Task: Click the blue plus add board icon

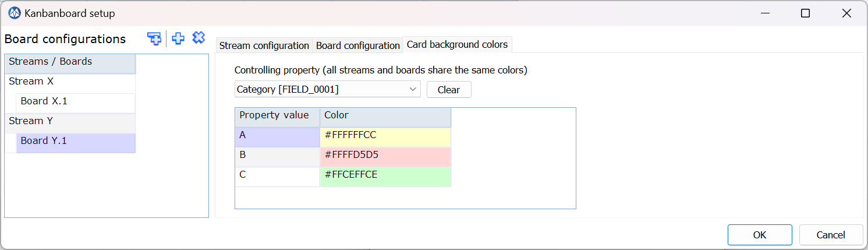Action: point(178,38)
